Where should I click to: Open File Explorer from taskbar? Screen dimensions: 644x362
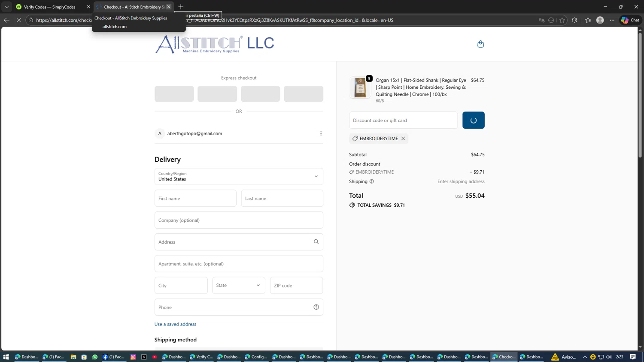point(73,357)
